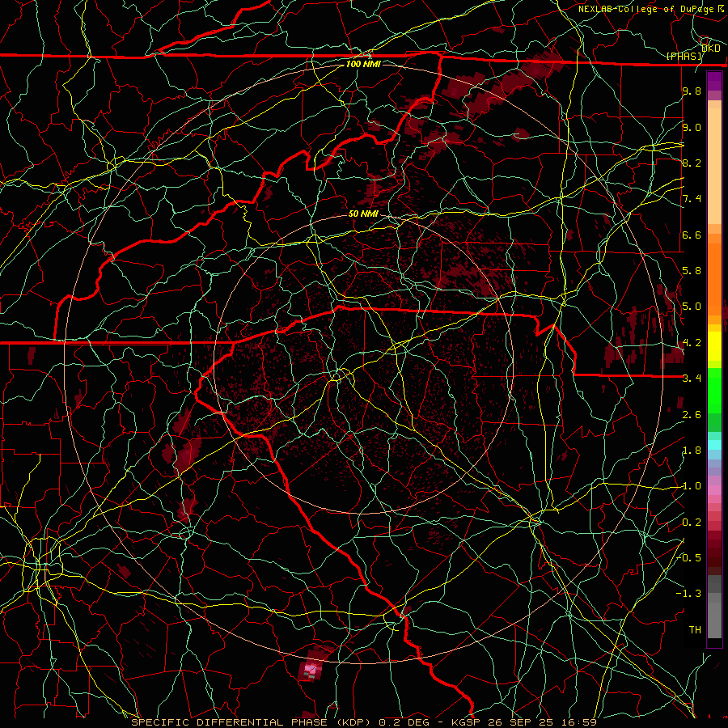
Task: Click the '[PHAS]' label above the color scale
Action: 684,56
